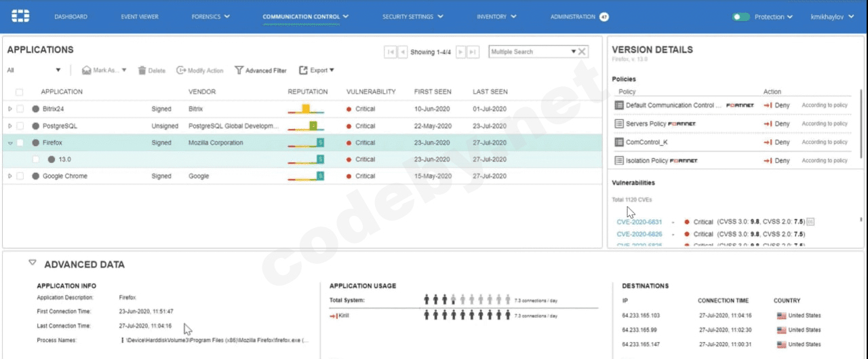Click the Advanced Filter funnel icon
The width and height of the screenshot is (868, 359).
(239, 71)
